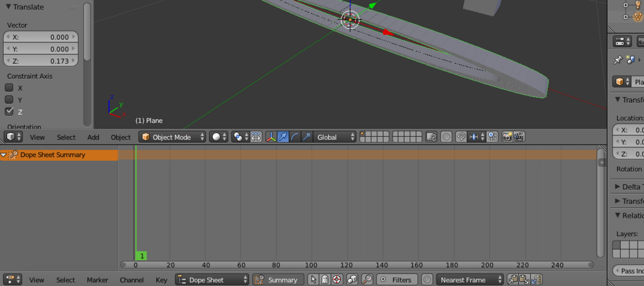
Task: Open the View menu in 3D viewport header
Action: pos(37,137)
